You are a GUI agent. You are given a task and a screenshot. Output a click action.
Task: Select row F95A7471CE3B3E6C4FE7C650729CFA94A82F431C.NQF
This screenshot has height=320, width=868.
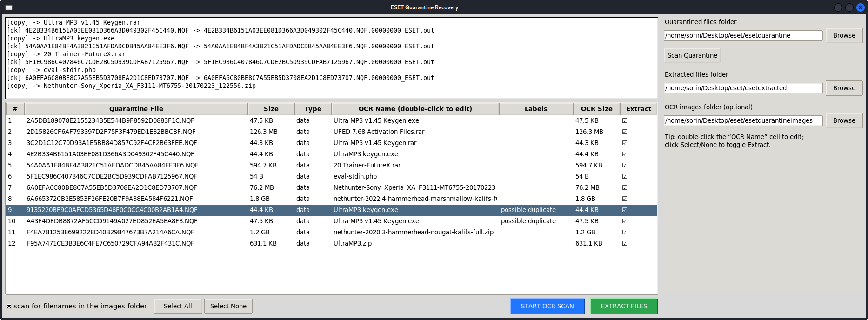332,243
